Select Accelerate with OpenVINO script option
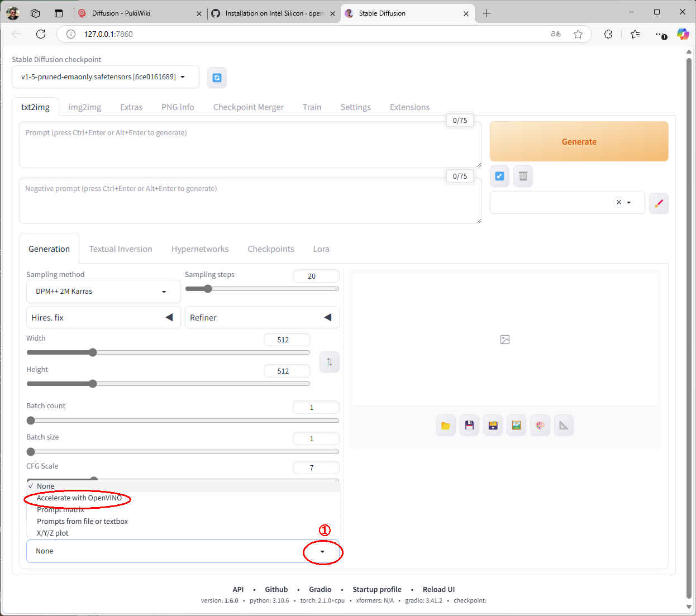The width and height of the screenshot is (696, 616). (x=79, y=498)
